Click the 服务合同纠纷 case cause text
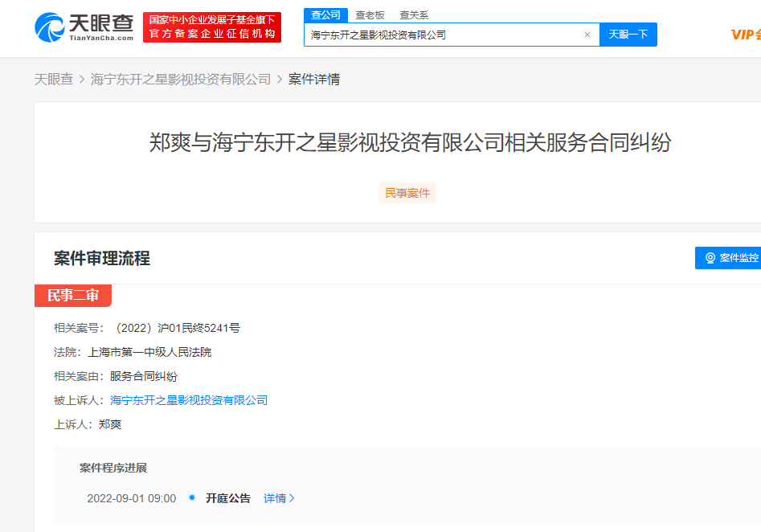Image resolution: width=761 pixels, height=532 pixels. coord(144,376)
